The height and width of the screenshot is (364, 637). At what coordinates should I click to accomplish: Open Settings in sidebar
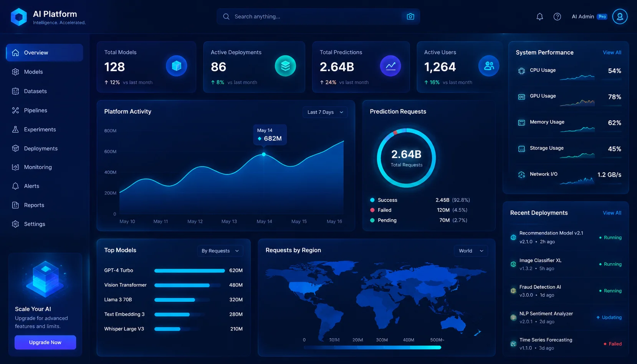coord(45,224)
